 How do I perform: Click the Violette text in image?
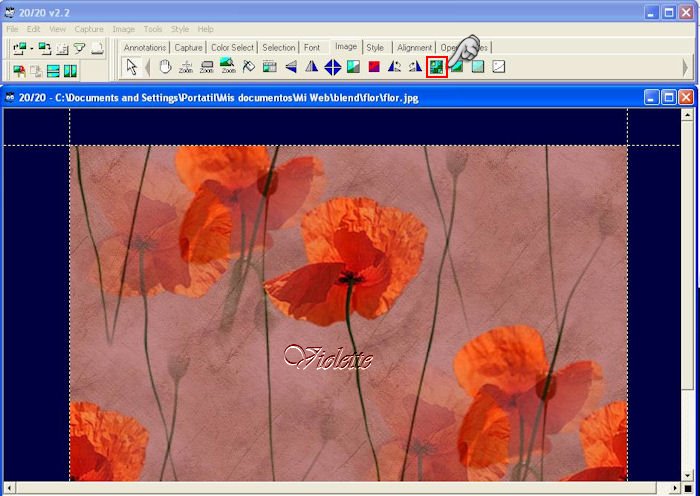328,357
